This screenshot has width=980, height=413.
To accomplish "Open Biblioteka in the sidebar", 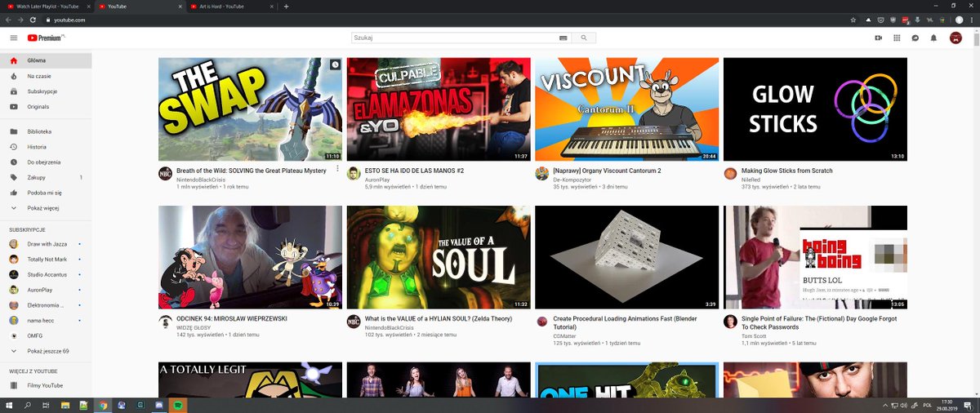I will (46, 131).
